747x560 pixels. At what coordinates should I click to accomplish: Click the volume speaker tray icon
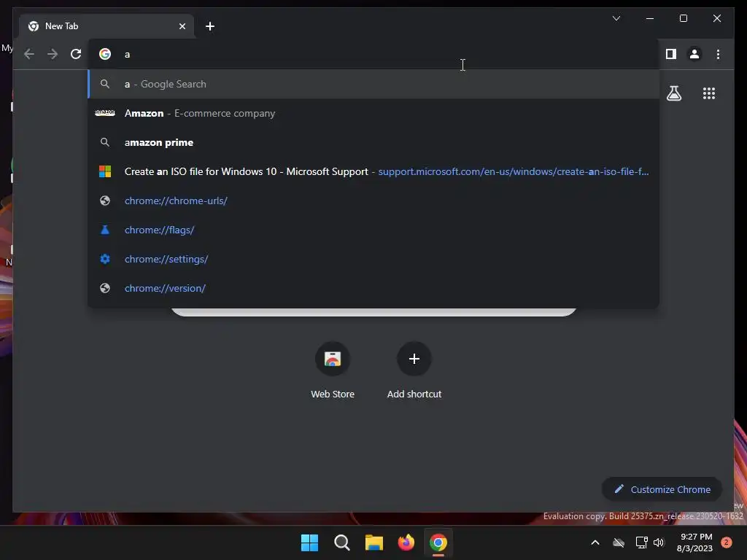tap(659, 542)
